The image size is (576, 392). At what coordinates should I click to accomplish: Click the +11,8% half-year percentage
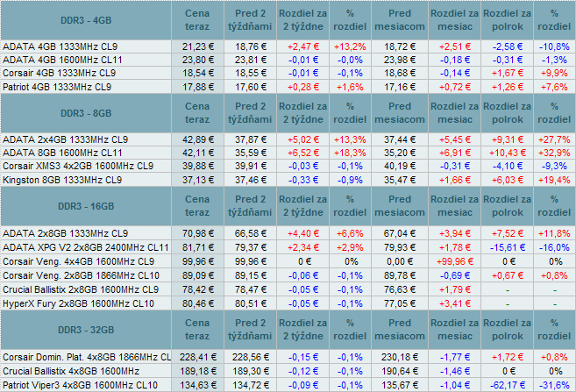tap(554, 233)
